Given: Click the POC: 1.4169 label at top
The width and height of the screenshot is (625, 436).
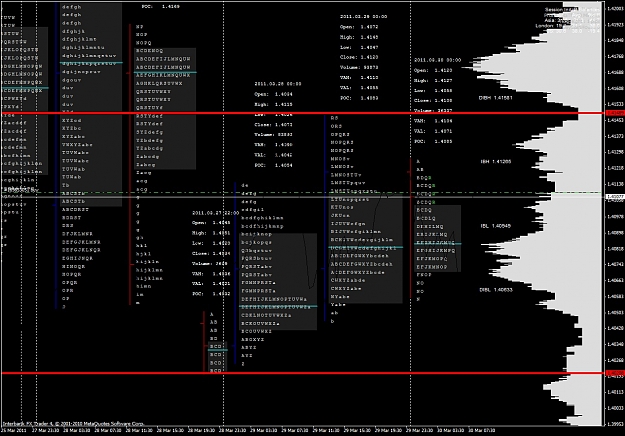Looking at the screenshot, I should 161,7.
